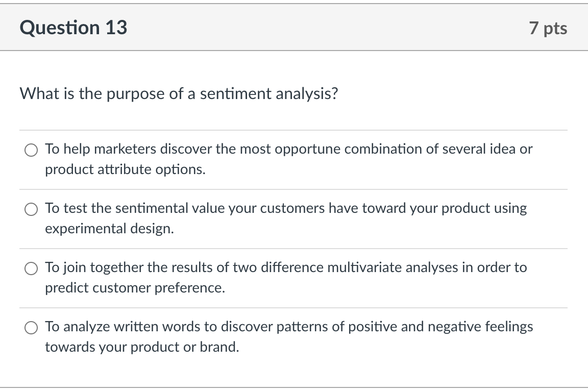Click the divider below the question text
Screen dimensions: 588x390
(x=294, y=128)
